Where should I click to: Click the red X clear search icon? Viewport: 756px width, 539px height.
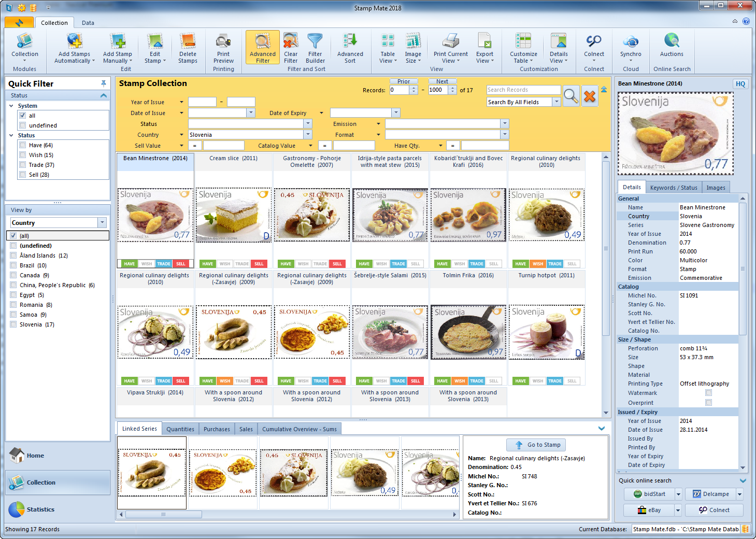(590, 96)
